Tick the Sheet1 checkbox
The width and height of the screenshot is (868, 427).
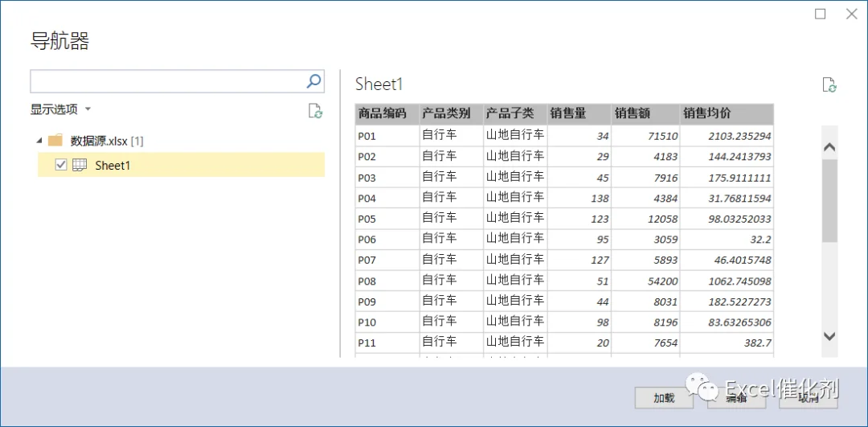[61, 165]
